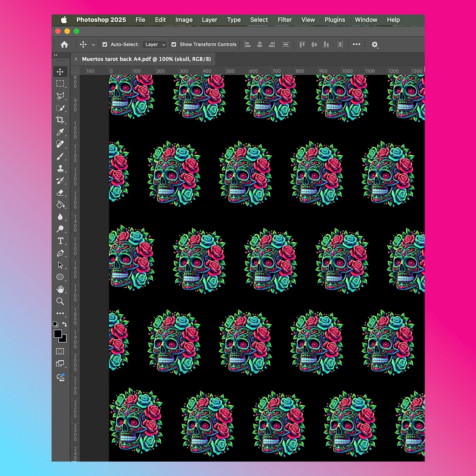Select the Eraser tool
Image resolution: width=476 pixels, height=476 pixels.
pos(60,193)
